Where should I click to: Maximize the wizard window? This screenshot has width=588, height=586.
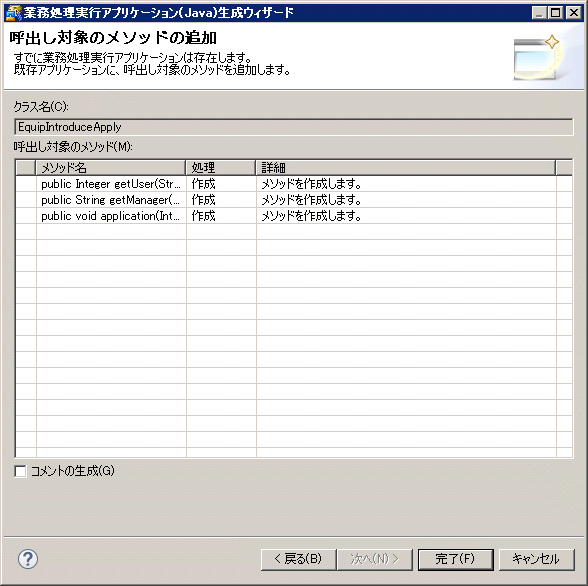coord(556,13)
